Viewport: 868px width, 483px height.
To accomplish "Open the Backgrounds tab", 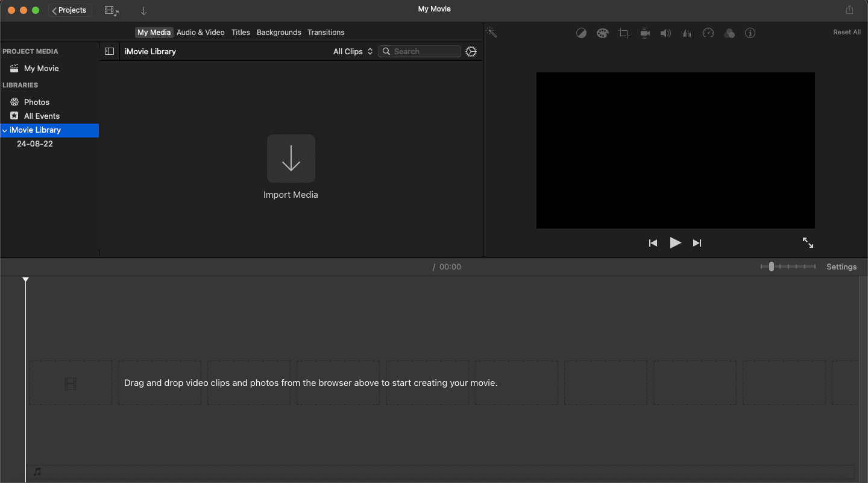I will coord(279,33).
